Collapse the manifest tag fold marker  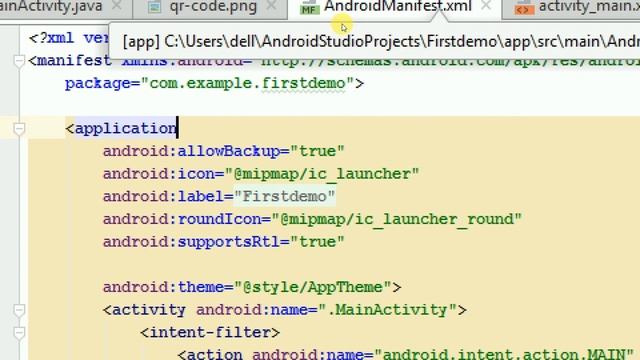click(x=19, y=61)
